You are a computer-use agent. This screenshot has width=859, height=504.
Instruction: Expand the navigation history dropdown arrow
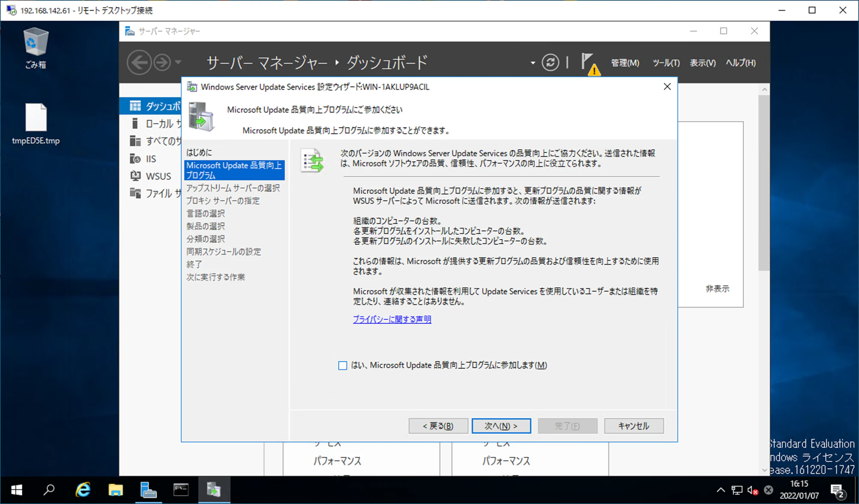(x=178, y=63)
